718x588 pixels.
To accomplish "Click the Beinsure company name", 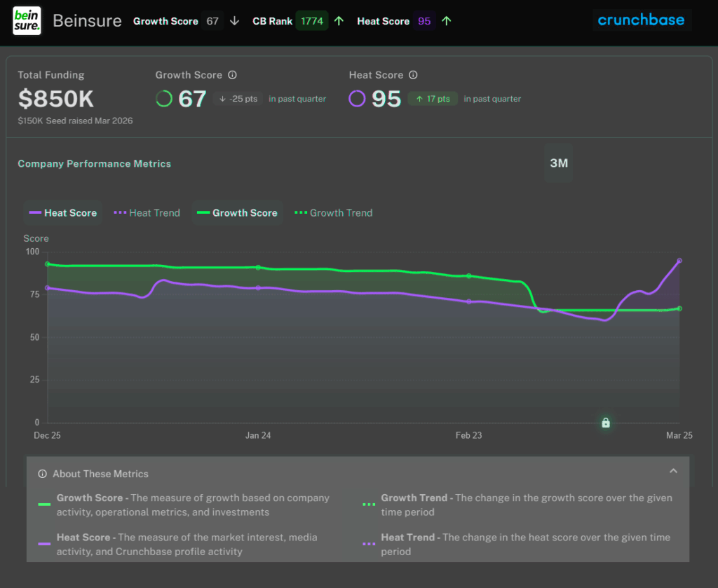I will coord(87,21).
